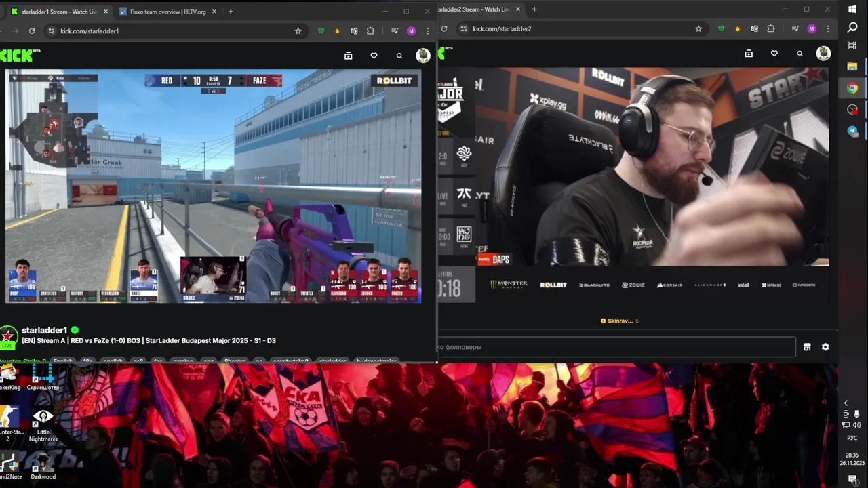Open the BC extension in starladder1 window

354,30
